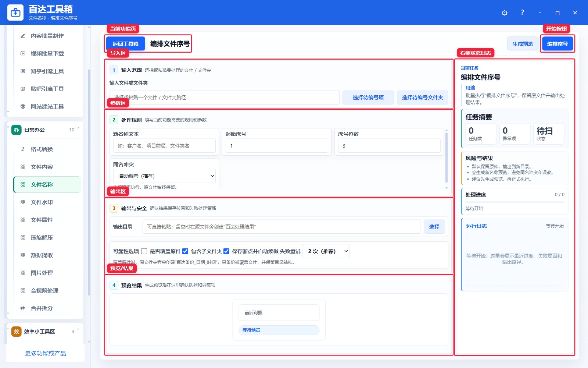Viewport: 588px width, 368px height.
Task: Focus the file or folder path input
Action: pos(225,98)
